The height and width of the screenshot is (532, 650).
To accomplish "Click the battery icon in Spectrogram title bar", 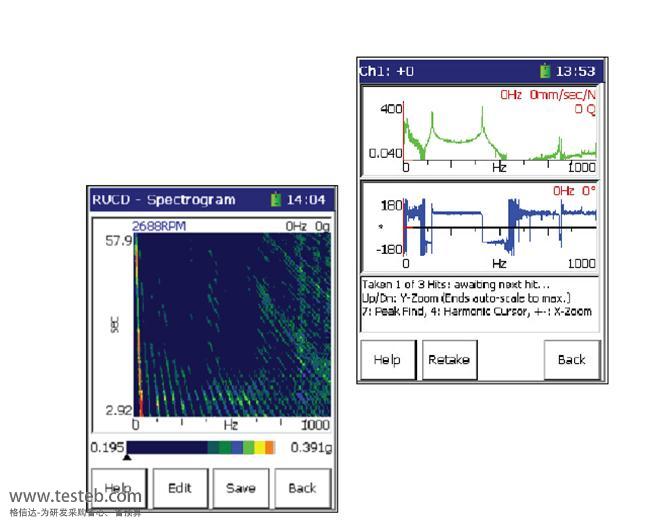I will click(x=277, y=200).
